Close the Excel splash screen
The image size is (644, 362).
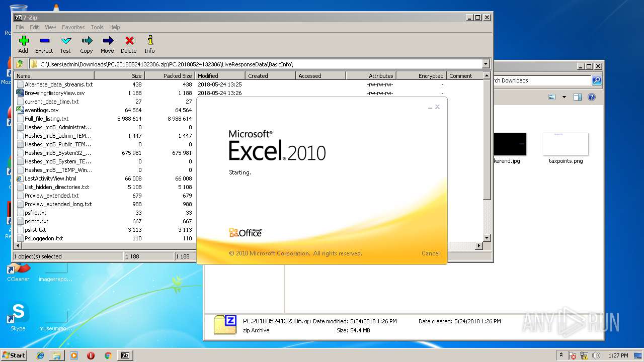[x=437, y=107]
